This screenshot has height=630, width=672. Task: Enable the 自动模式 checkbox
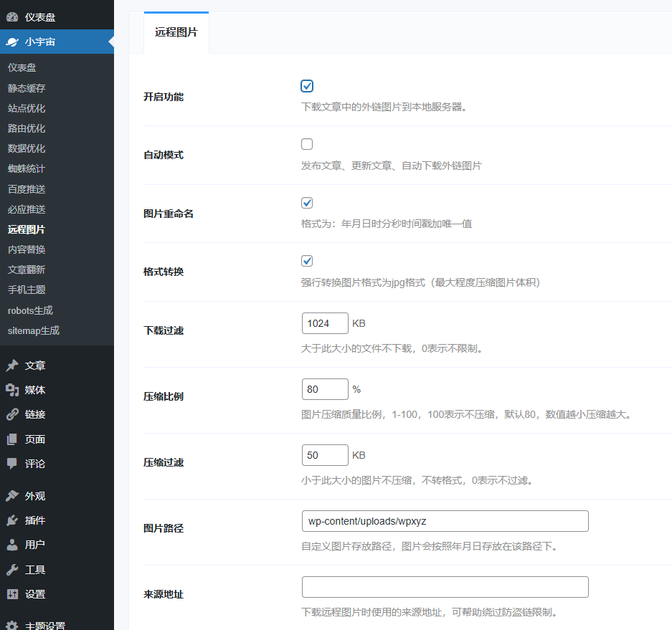point(307,143)
